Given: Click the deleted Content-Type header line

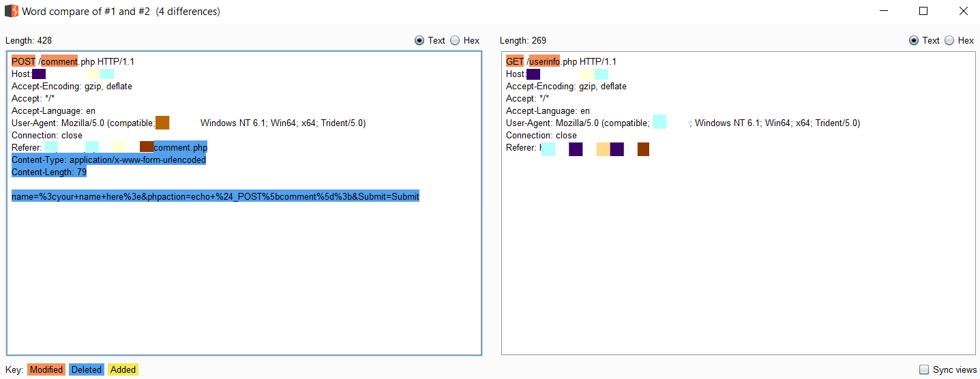Looking at the screenshot, I should pyautogui.click(x=108, y=160).
